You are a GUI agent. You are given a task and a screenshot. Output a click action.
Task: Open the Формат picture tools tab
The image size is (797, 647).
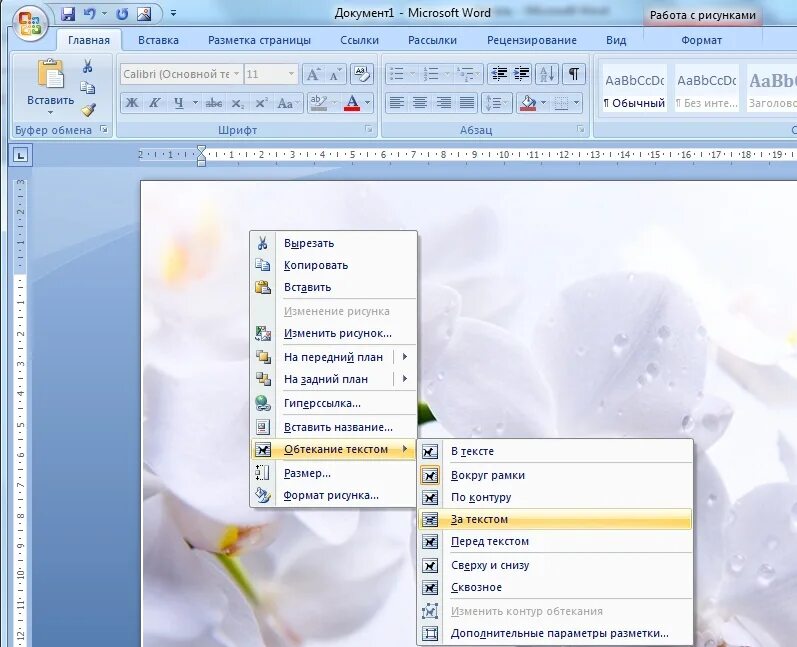click(x=701, y=40)
